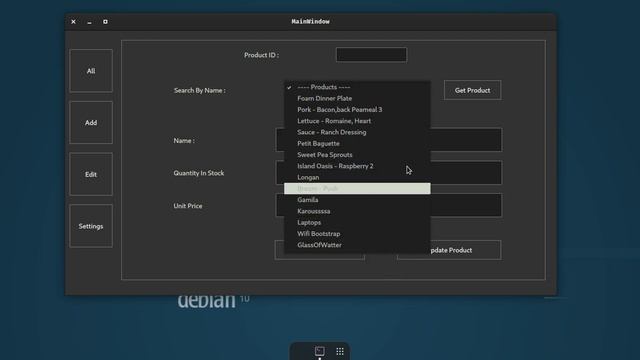Pick Lettuce - Romaine, Heart option
Image resolution: width=640 pixels, height=360 pixels.
point(357,121)
